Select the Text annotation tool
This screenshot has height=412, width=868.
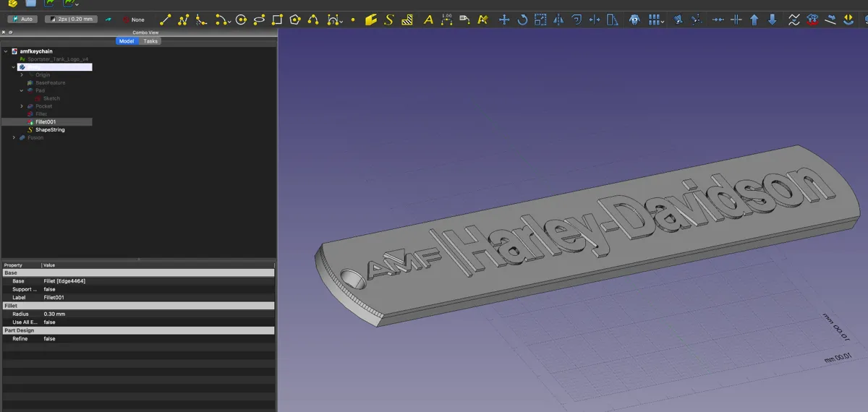[428, 20]
